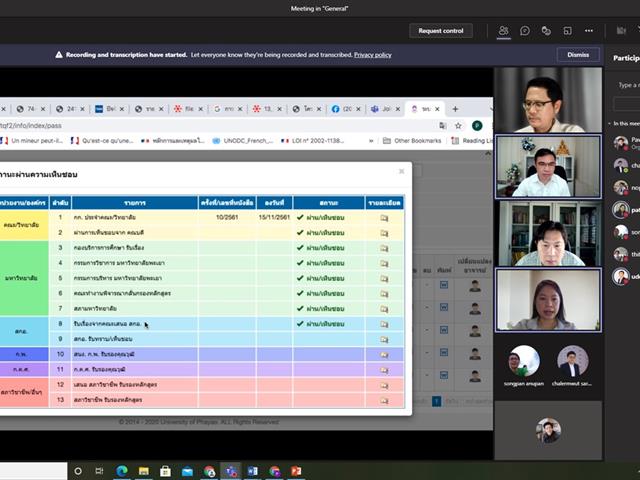Open folder detail icon for row 1
The image size is (640, 480).
tap(384, 218)
